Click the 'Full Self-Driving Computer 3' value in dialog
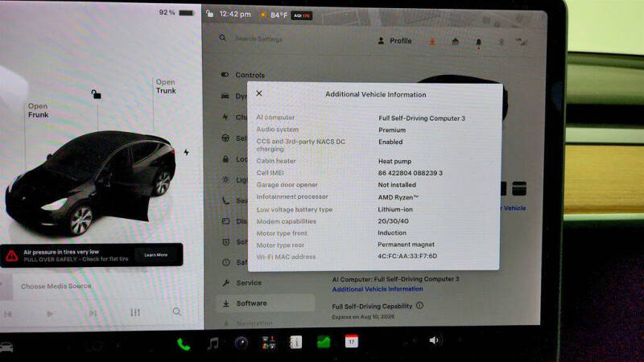The width and height of the screenshot is (644, 362). click(x=422, y=118)
